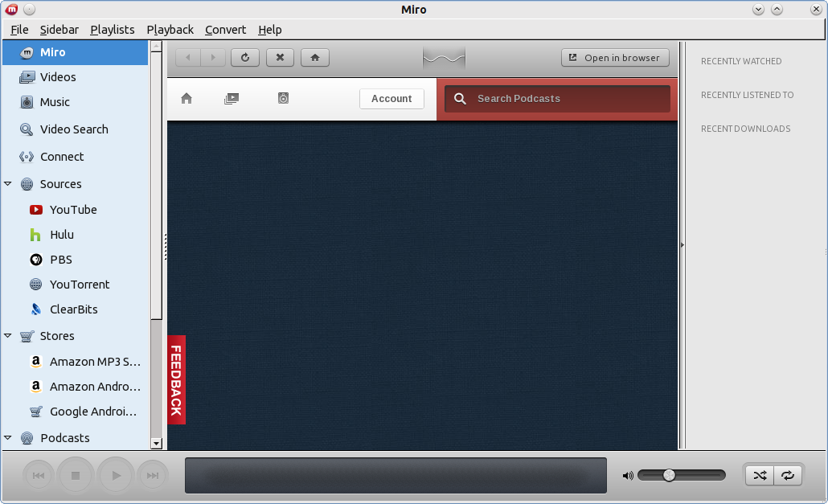
Task: Click the Podcasts sidebar icon
Action: click(x=27, y=438)
